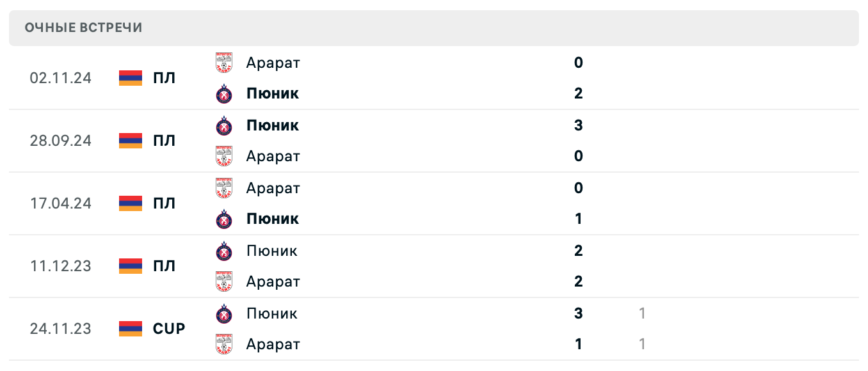Click the CUP competition label

[168, 329]
